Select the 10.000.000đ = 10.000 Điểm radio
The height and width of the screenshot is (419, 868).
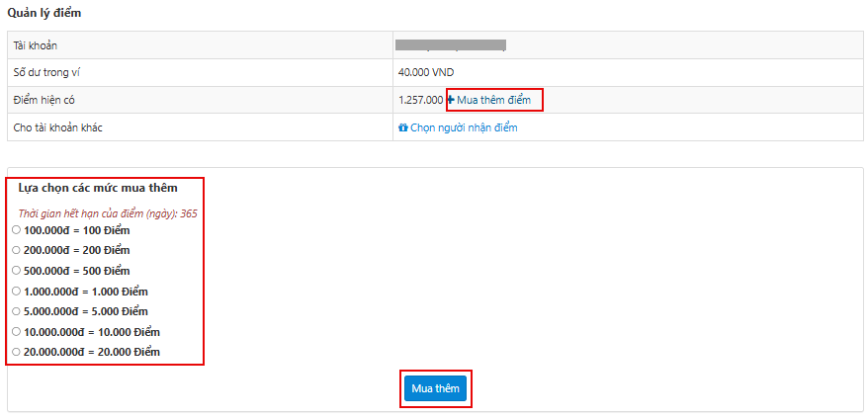(16, 332)
